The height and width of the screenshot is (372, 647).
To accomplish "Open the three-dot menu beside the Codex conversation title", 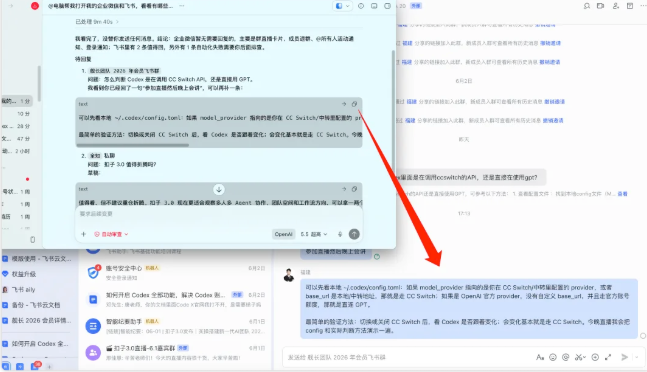I will (182, 6).
